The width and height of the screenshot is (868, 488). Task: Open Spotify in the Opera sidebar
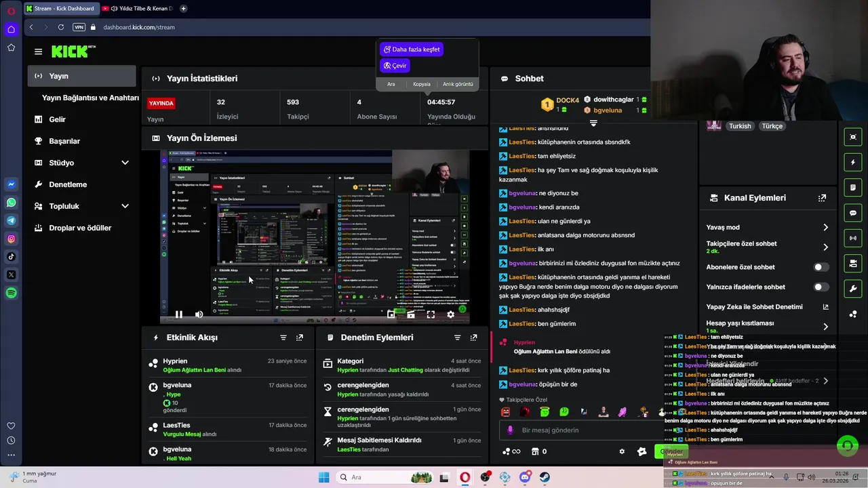(12, 293)
